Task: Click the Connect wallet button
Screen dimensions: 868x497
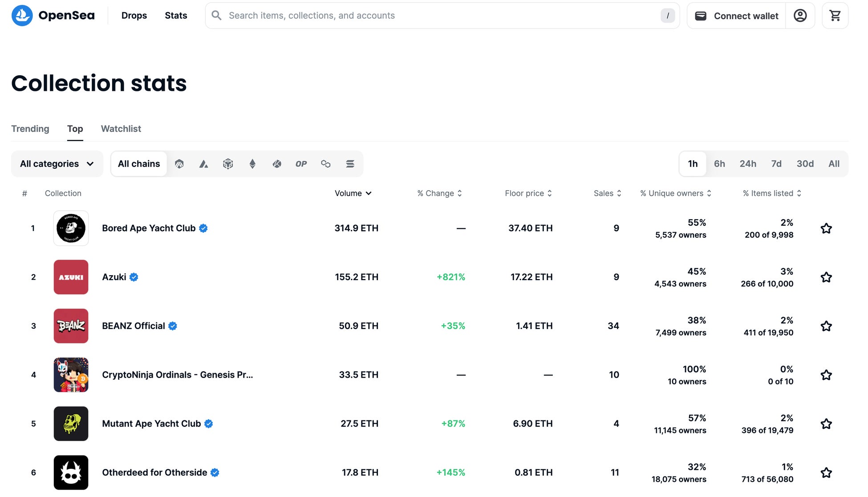Action: [737, 16]
